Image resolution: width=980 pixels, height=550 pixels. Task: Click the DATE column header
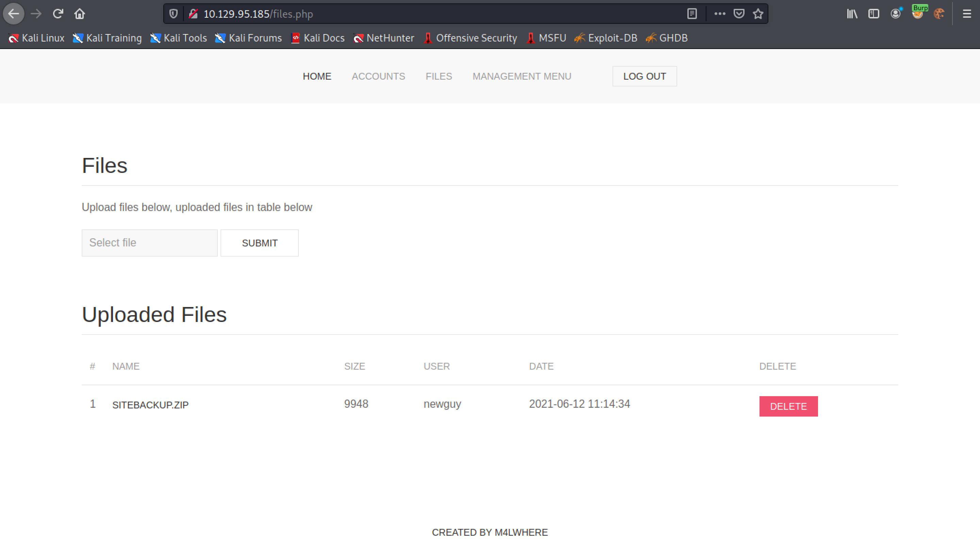click(x=541, y=366)
